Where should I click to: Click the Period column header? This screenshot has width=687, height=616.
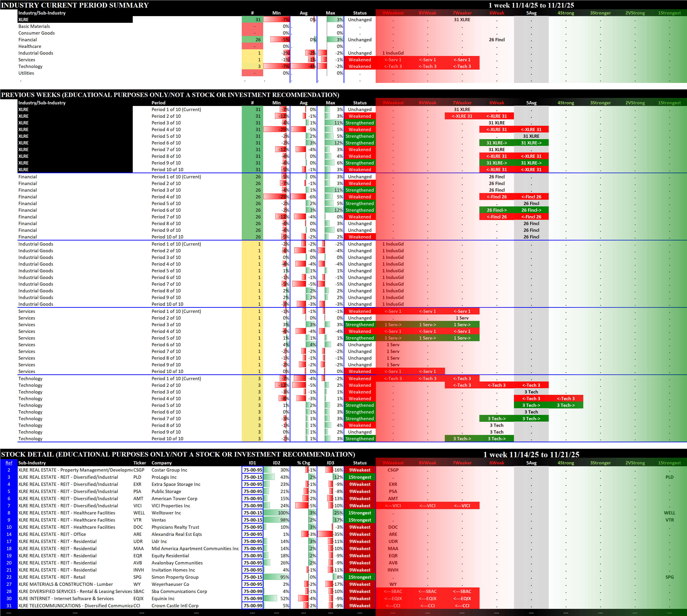click(x=159, y=103)
